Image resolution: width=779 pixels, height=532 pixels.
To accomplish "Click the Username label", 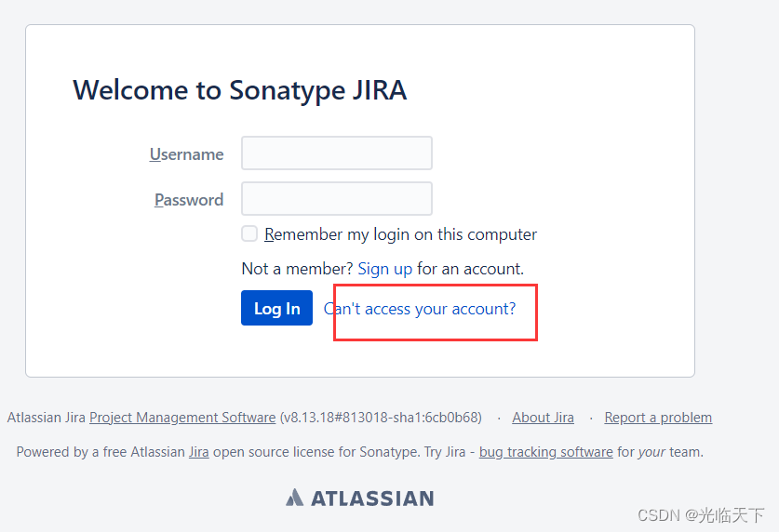I will tap(187, 154).
